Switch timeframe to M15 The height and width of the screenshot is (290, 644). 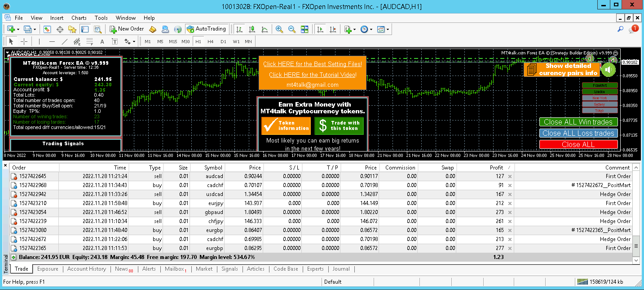coord(173,41)
